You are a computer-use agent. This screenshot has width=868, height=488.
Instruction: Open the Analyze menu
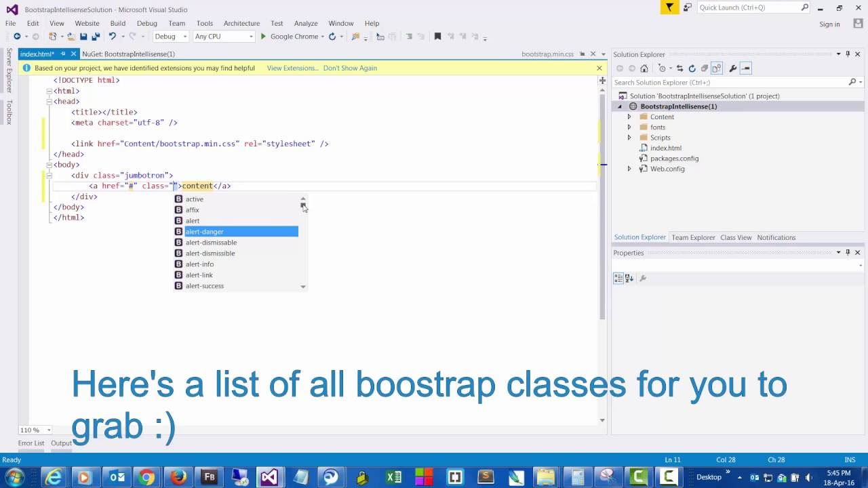point(306,23)
